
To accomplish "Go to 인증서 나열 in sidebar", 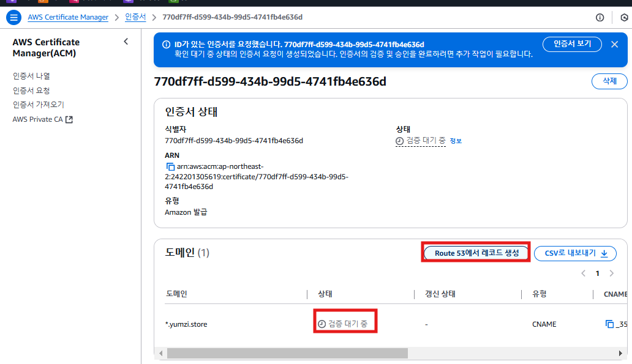I will [x=31, y=76].
